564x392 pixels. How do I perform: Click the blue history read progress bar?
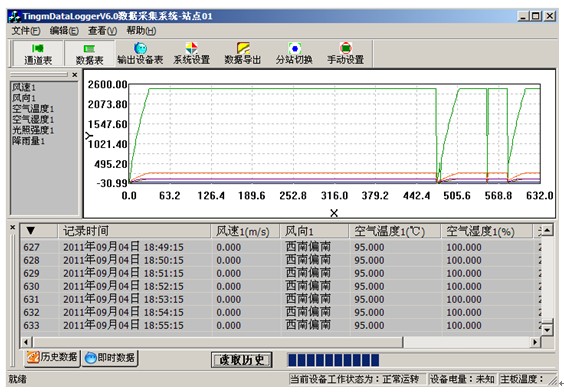(x=334, y=360)
